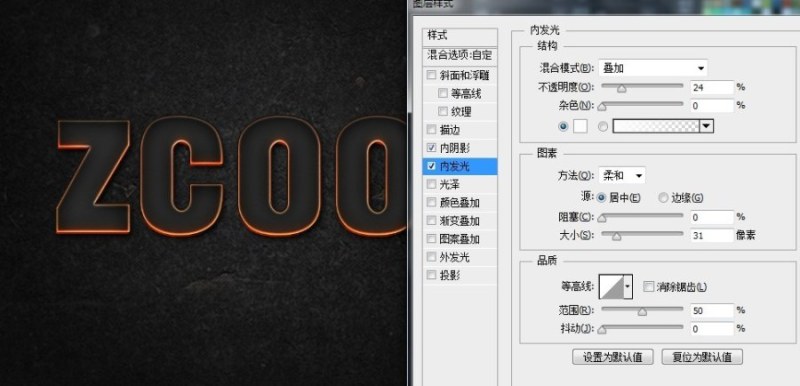Screen dimensions: 800x386
Task: Click the 不透明度 slider handle
Action: (x=621, y=89)
